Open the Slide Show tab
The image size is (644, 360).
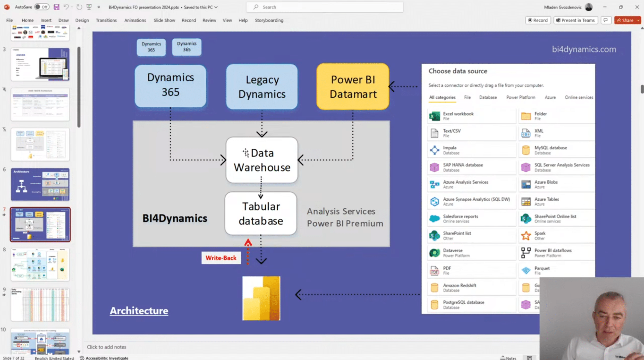pos(164,20)
